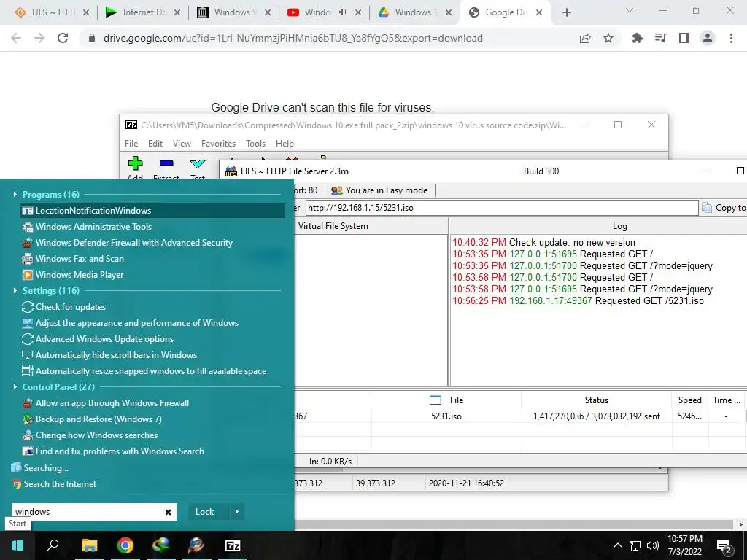
Task: Click the Windows Start button on taskbar
Action: (x=18, y=545)
